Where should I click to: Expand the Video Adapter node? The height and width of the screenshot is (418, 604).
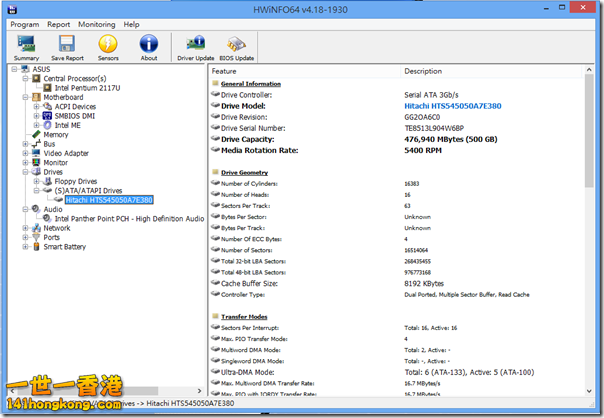(25, 153)
